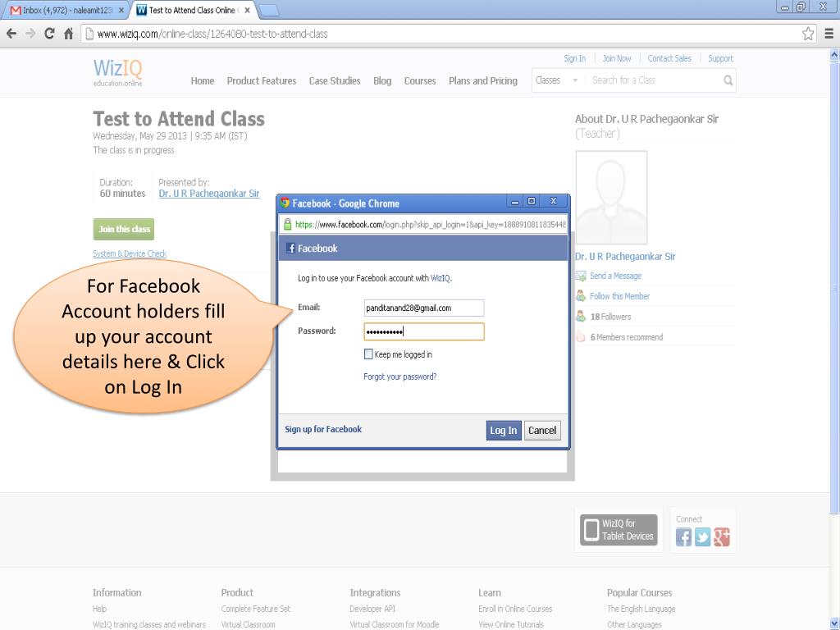Open Help footer link
The image size is (840, 630).
pos(99,609)
